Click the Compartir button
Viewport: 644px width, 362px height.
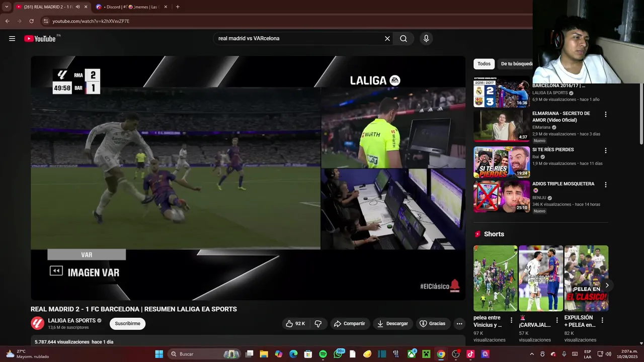click(350, 324)
